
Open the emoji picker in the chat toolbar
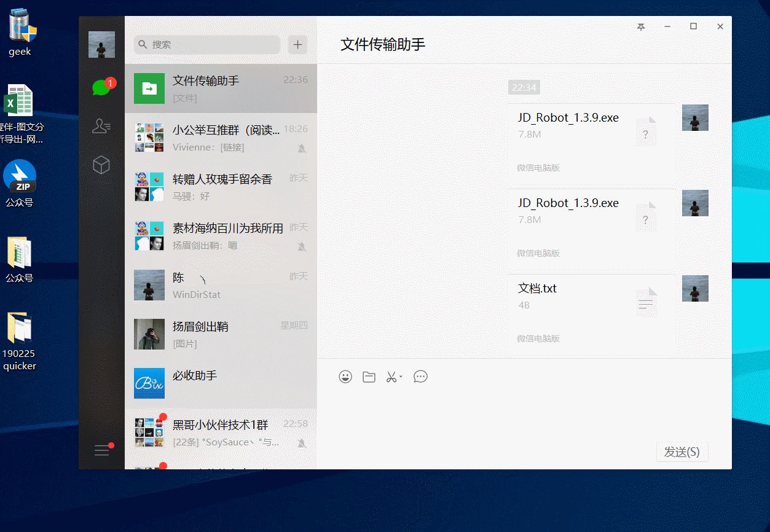click(345, 377)
